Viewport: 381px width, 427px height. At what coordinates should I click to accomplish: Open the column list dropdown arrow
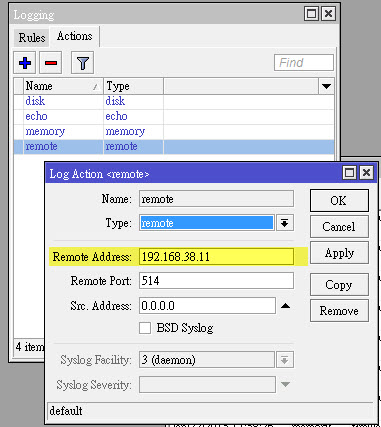tap(326, 86)
